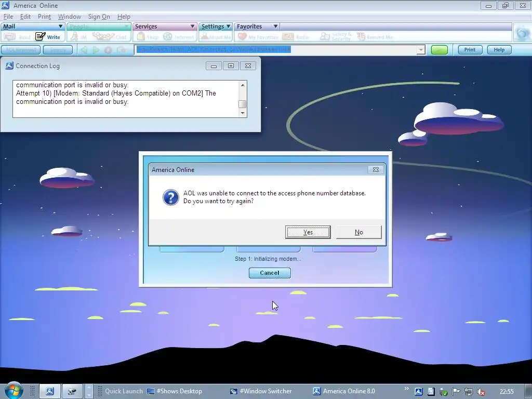Minimize the Connection Log window
The width and height of the screenshot is (532, 399).
(214, 66)
